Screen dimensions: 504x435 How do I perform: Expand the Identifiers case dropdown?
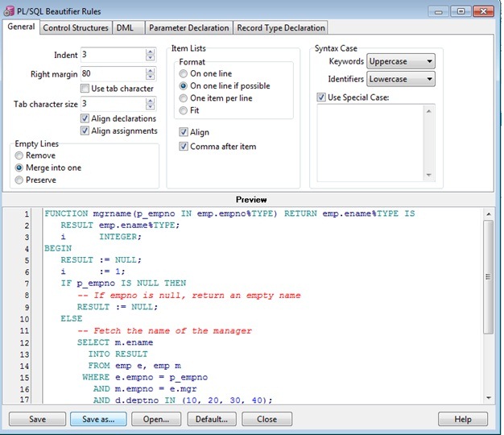(x=401, y=79)
